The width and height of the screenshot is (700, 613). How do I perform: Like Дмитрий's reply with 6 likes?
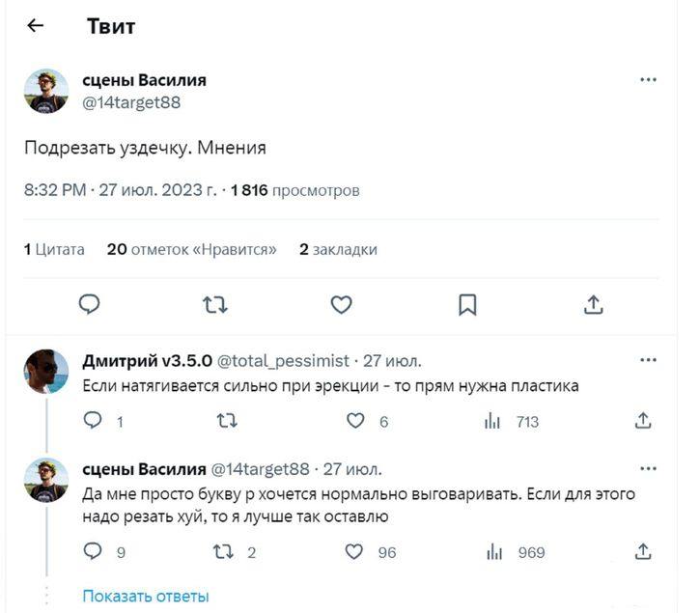355,421
